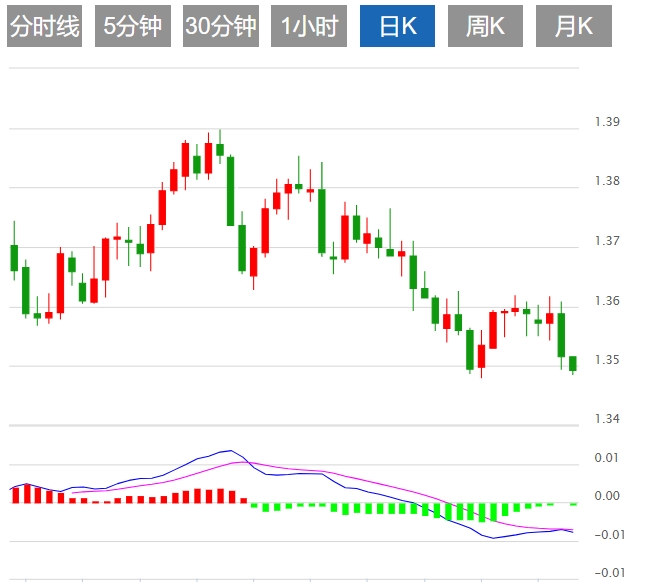Switch to the 周K weekly chart
The height and width of the screenshot is (582, 648).
[485, 26]
